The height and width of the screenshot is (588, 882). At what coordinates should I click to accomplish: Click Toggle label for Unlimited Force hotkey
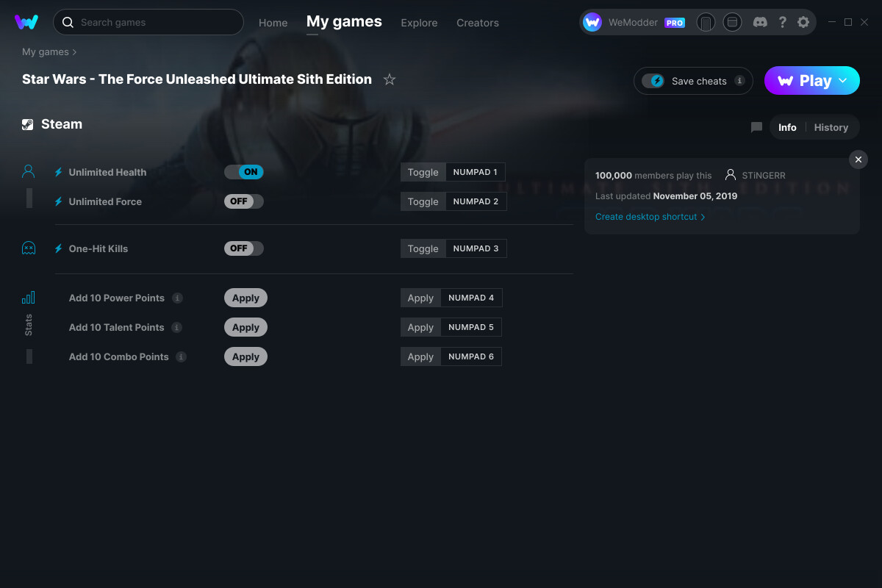tap(423, 201)
